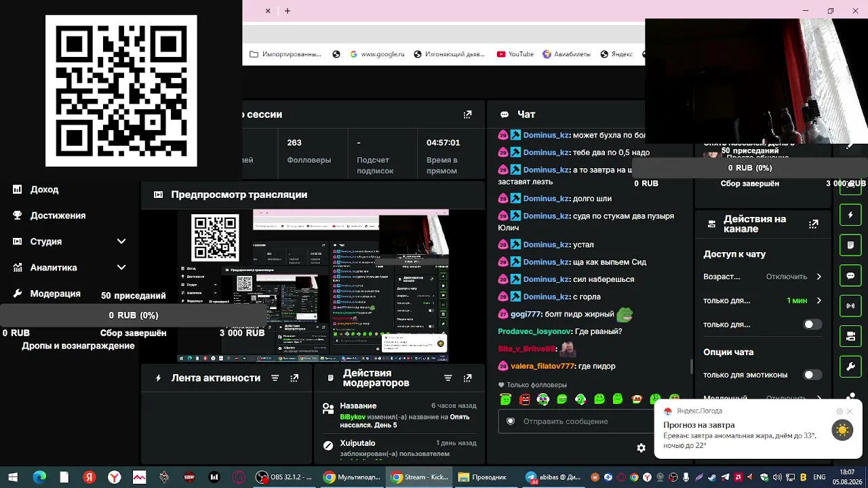This screenshot has height=488, width=868.
Task: Close the Яндекс.Погода notification
Action: point(849,411)
